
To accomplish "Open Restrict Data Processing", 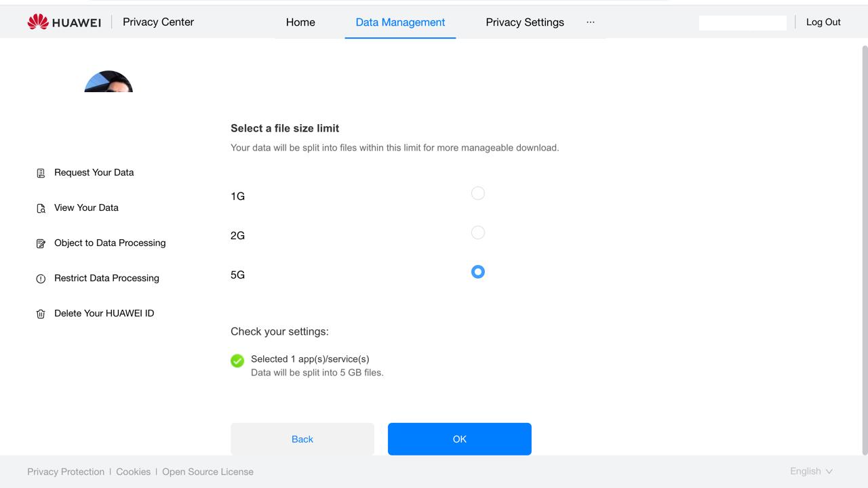I will click(106, 278).
